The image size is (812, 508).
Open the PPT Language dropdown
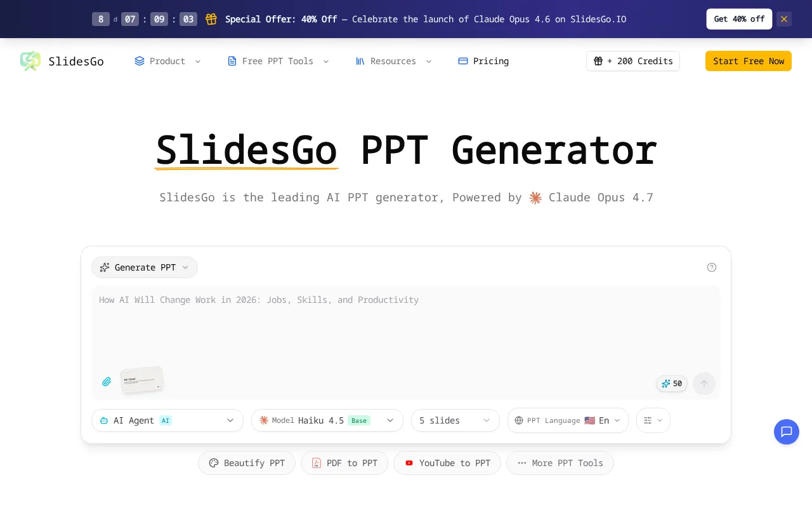(x=568, y=420)
